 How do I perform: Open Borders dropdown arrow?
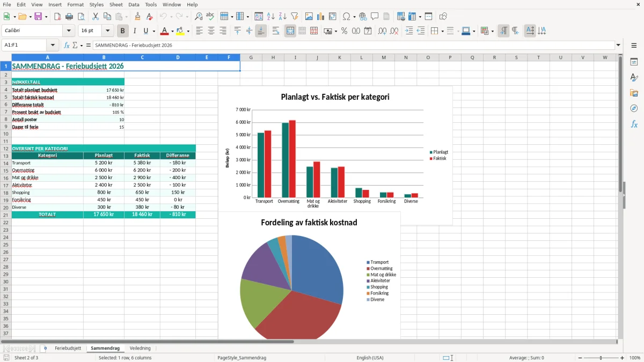(x=442, y=31)
